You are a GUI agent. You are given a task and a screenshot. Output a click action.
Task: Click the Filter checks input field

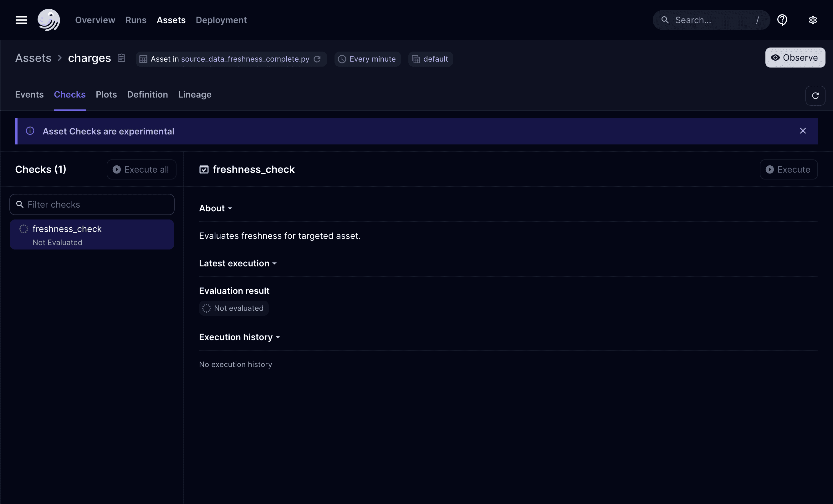[x=91, y=204]
